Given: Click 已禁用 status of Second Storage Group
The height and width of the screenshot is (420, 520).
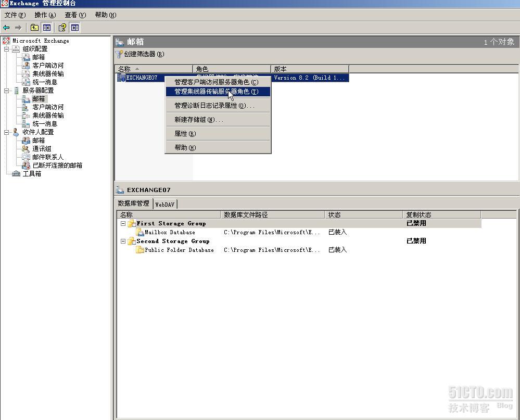Looking at the screenshot, I should pyautogui.click(x=416, y=241).
